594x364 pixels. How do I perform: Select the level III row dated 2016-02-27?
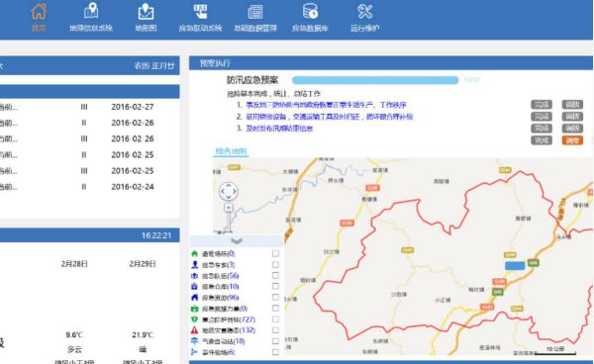click(90, 107)
